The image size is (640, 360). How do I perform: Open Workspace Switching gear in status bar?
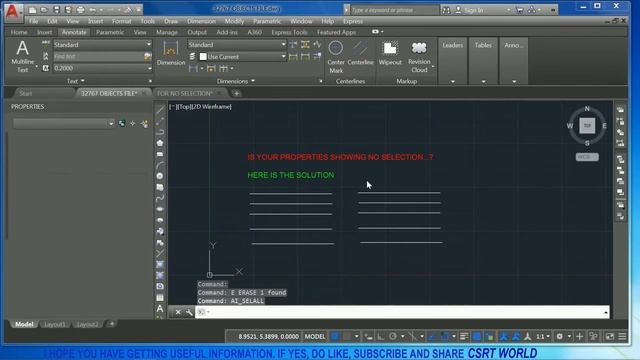pos(560,336)
